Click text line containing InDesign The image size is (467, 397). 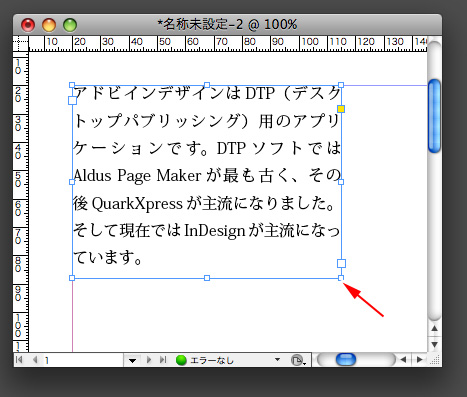tap(207, 230)
